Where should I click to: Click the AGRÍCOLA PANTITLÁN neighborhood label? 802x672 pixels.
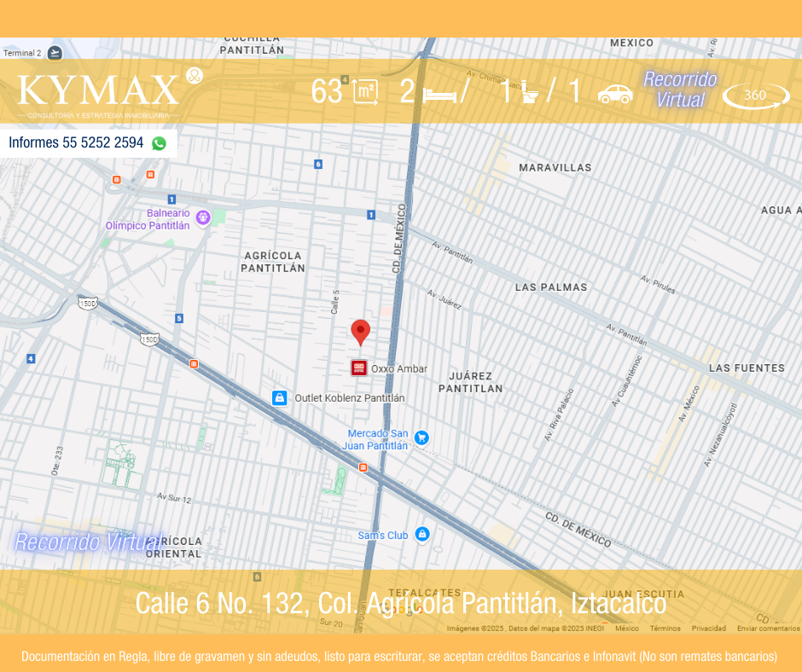click(x=273, y=262)
